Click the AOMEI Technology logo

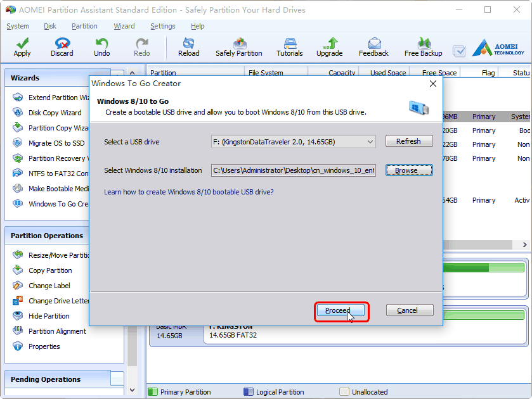click(x=498, y=47)
